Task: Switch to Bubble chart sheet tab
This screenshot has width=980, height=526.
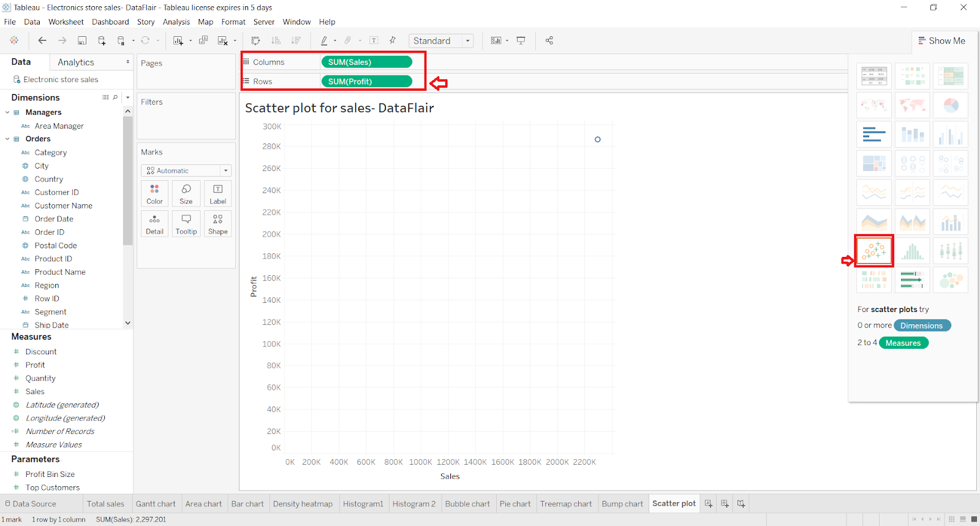Action: pyautogui.click(x=467, y=503)
